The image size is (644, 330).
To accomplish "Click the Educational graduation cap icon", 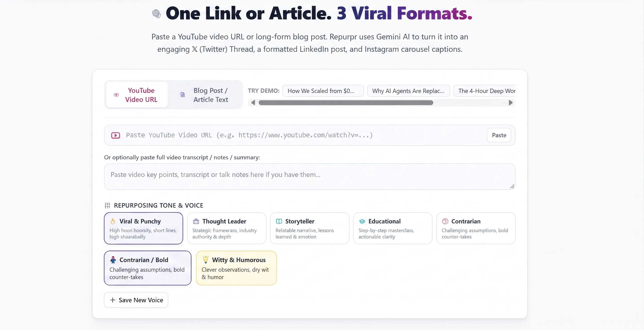I will coord(362,221).
